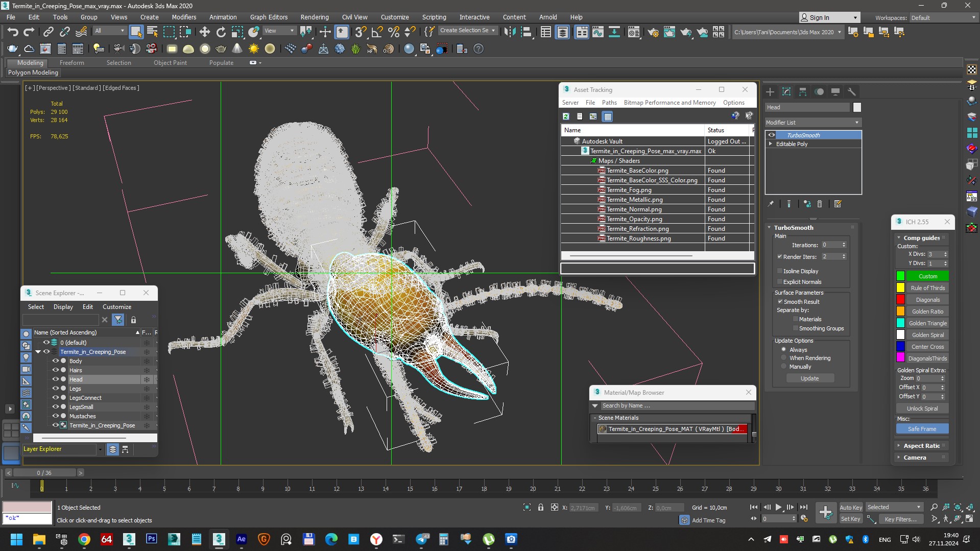The height and width of the screenshot is (551, 980).
Task: Click the Unlock Spiral button
Action: pyautogui.click(x=922, y=409)
